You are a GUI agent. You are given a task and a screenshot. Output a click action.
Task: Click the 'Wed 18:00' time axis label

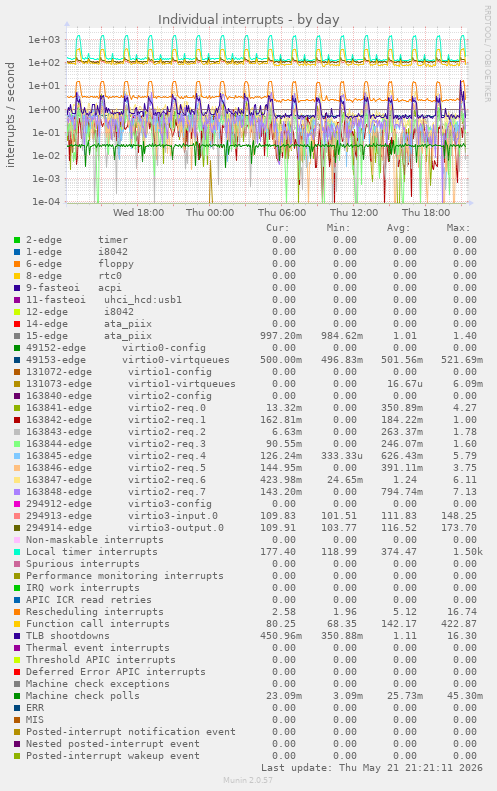(x=138, y=212)
